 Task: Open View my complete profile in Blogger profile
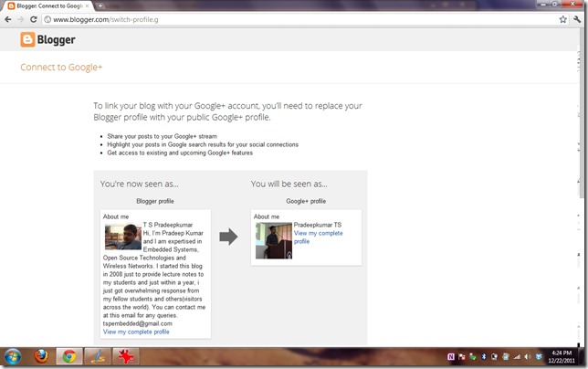[136, 332]
